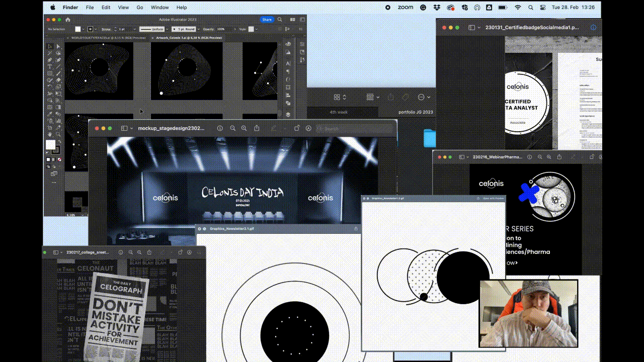Toggle sidebar in 230217_collage window
Viewport: 644px width, 362px height.
pyautogui.click(x=56, y=252)
